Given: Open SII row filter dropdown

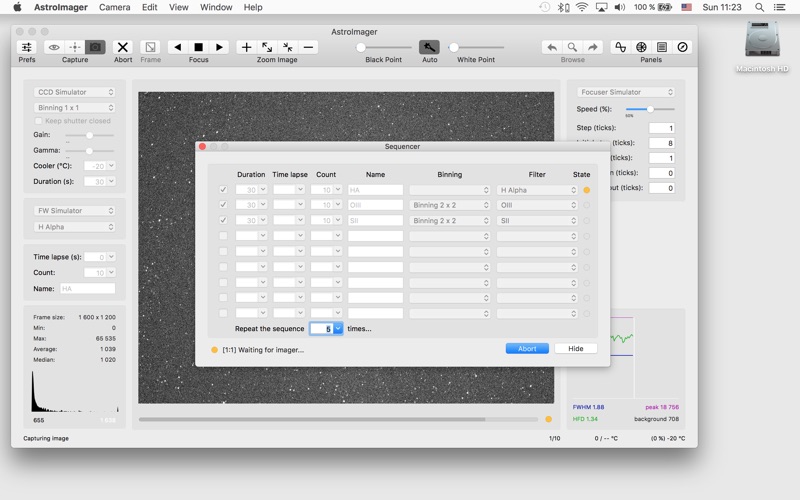Looking at the screenshot, I should (x=537, y=220).
